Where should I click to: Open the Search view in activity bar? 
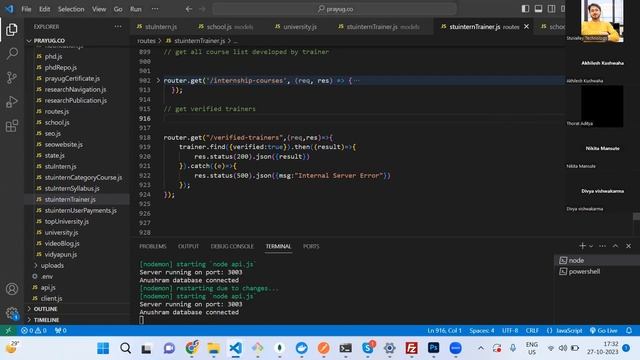click(12, 53)
